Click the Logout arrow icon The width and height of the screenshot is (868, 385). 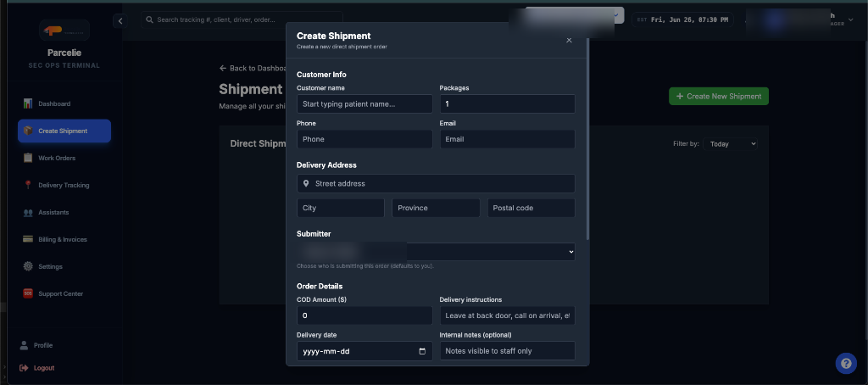click(x=24, y=368)
